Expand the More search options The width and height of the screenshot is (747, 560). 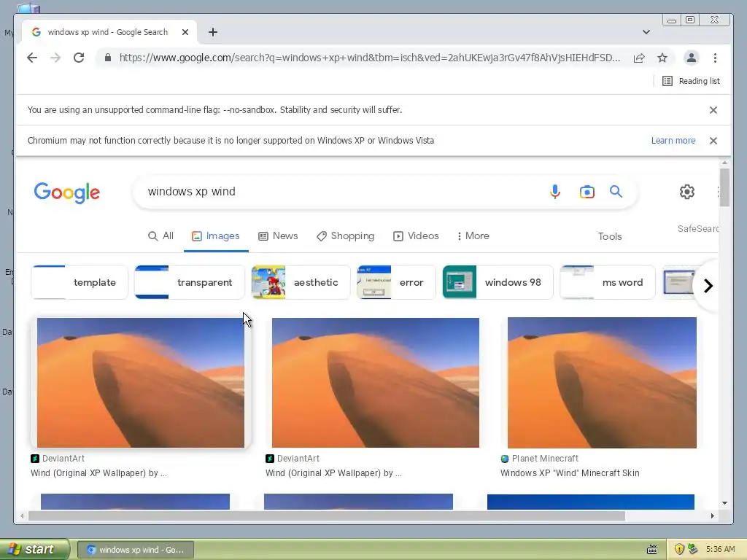[x=473, y=236]
